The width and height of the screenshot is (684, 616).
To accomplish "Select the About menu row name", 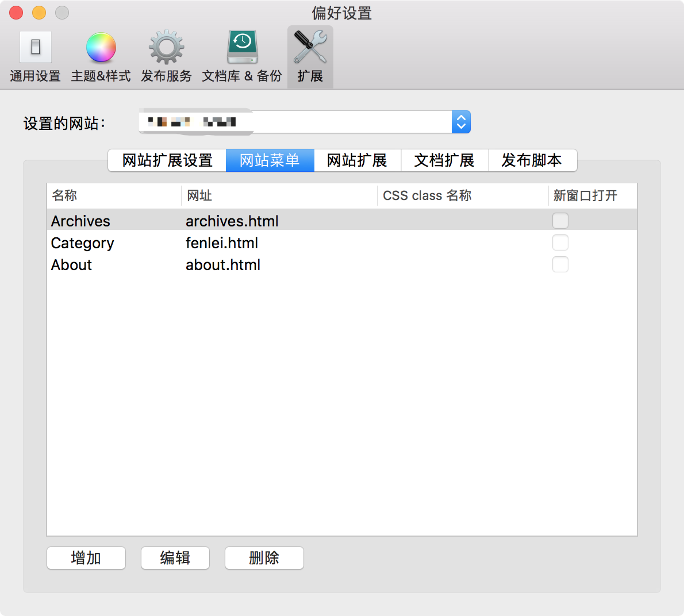I will (x=71, y=265).
